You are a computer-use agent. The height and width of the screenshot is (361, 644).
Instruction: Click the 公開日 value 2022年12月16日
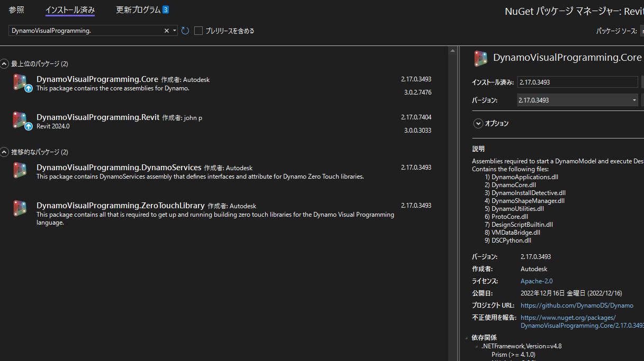572,293
